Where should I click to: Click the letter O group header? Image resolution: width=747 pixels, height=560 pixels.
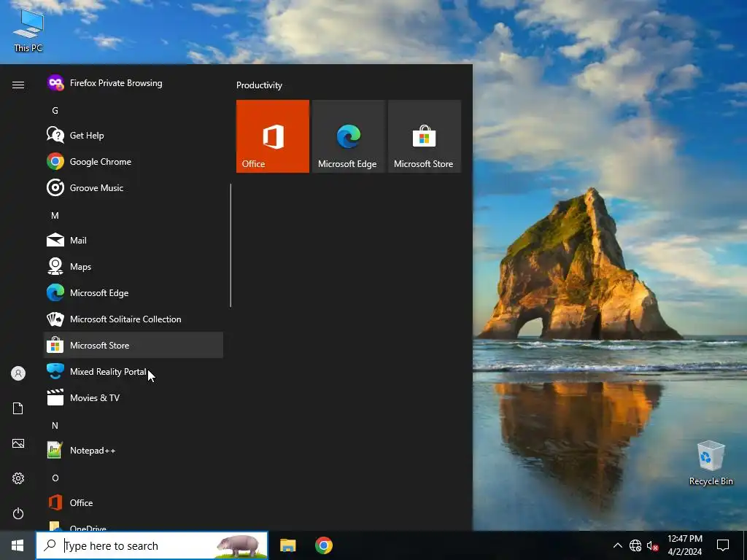[x=55, y=478]
